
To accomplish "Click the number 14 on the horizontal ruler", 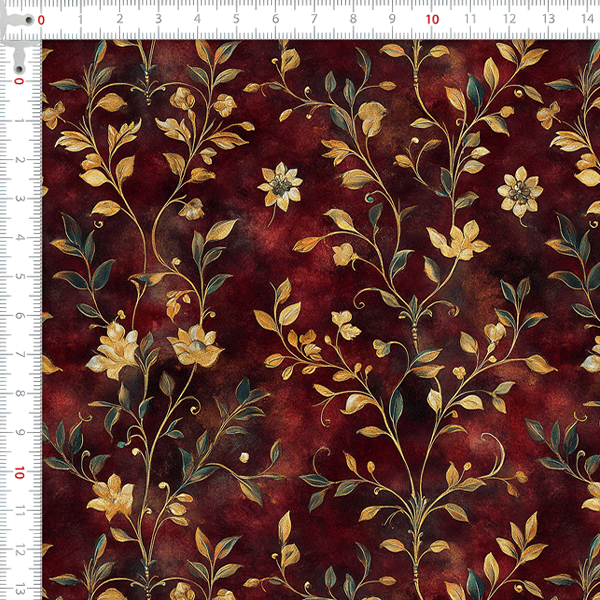I will 587,19.
